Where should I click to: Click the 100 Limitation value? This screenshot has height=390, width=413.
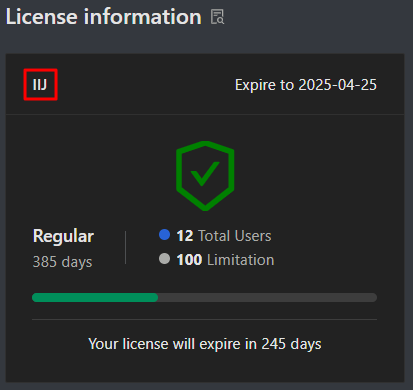pyautogui.click(x=225, y=260)
